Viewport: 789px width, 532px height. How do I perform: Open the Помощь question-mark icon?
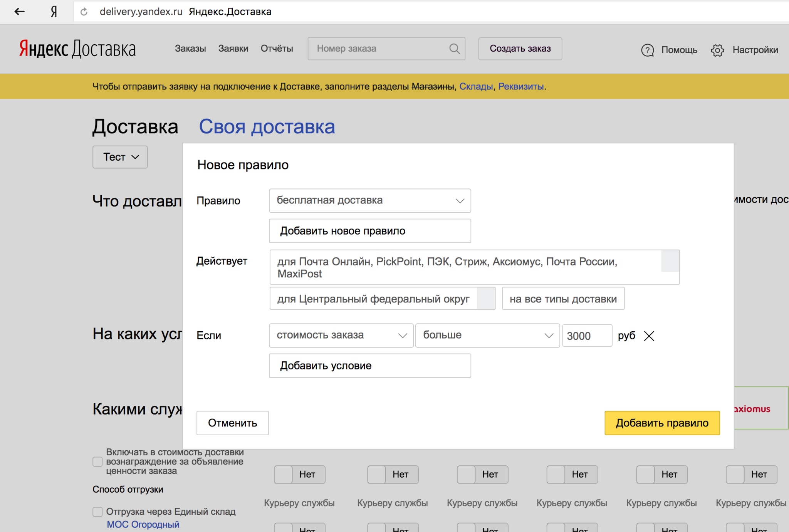[648, 50]
